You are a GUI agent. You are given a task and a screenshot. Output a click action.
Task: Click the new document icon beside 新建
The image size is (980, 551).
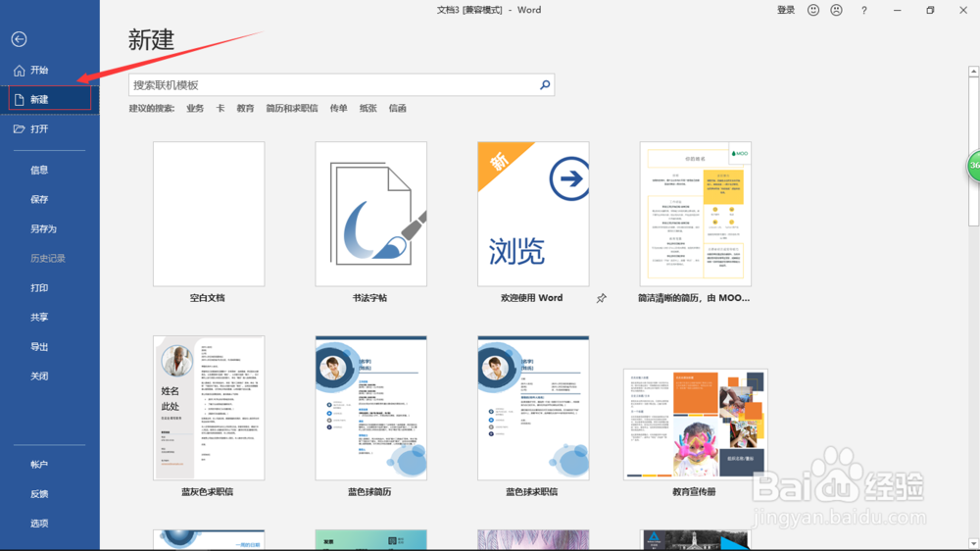20,99
